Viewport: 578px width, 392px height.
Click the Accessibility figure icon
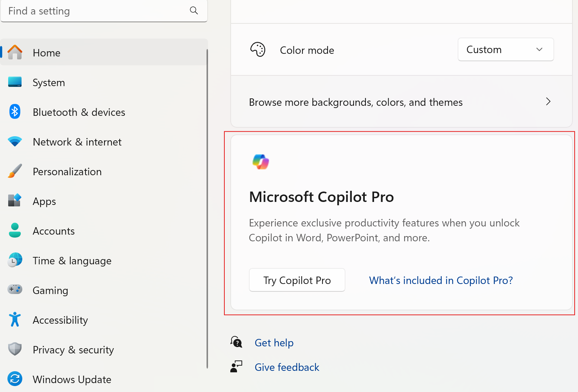(x=15, y=319)
